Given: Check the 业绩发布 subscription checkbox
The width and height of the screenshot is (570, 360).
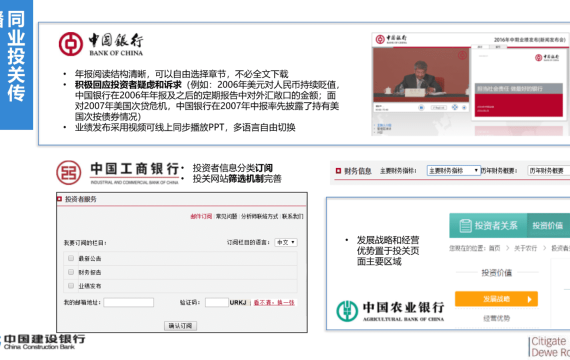Looking at the screenshot, I should (x=71, y=286).
